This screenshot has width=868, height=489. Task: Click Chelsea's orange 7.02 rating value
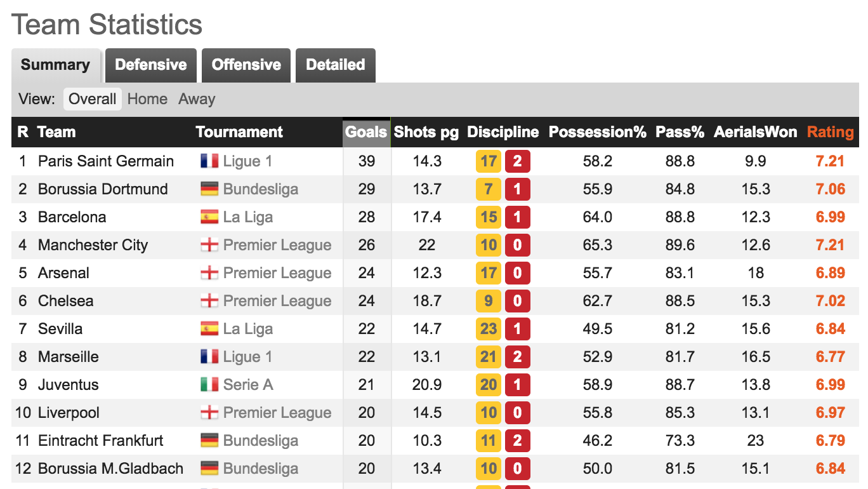tap(830, 301)
